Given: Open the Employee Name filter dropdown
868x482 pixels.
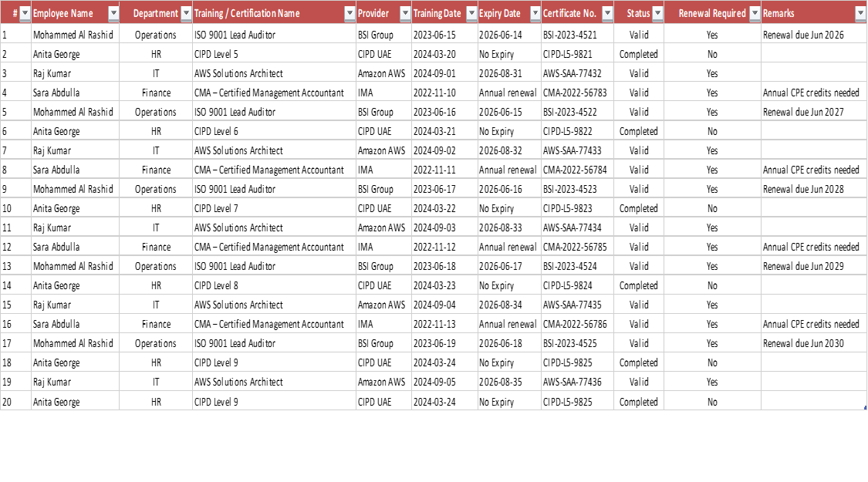Looking at the screenshot, I should coord(113,13).
